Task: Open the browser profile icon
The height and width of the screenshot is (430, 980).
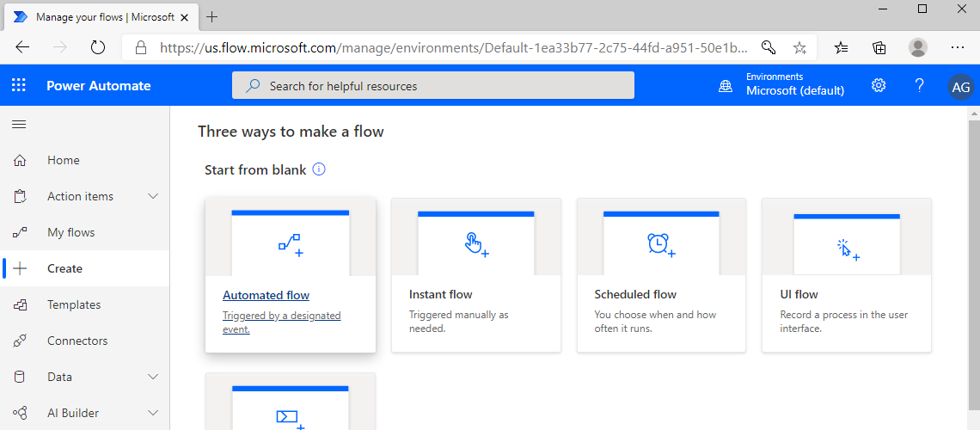Action: (917, 47)
